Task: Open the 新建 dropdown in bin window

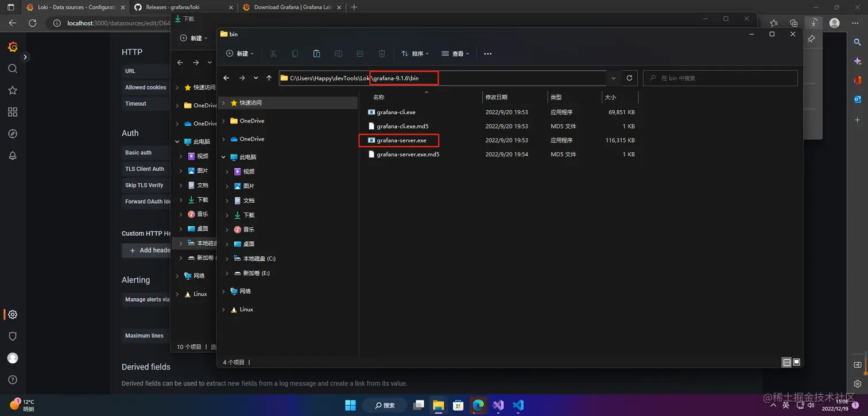Action: 240,53
